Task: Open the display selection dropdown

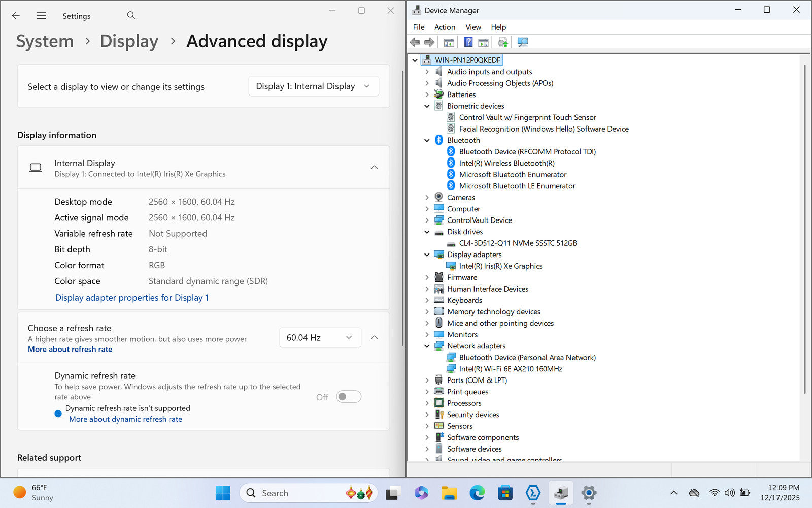Action: [x=313, y=86]
